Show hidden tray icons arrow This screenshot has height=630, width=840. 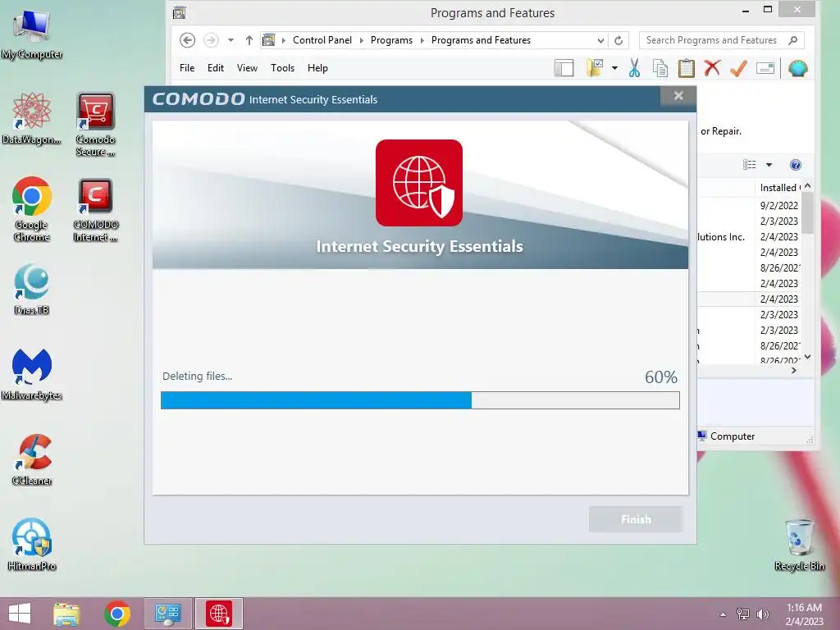724,614
